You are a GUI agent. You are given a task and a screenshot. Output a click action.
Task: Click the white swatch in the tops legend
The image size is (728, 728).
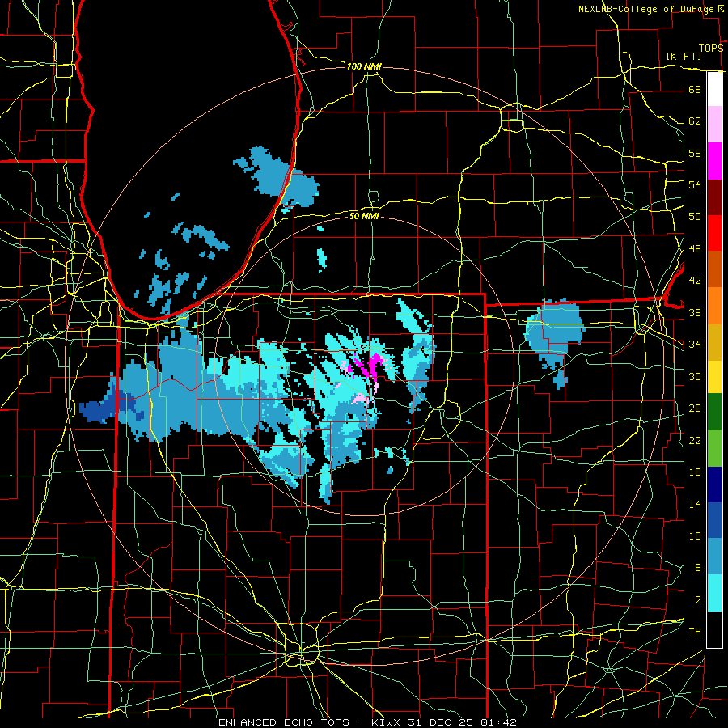coord(714,89)
